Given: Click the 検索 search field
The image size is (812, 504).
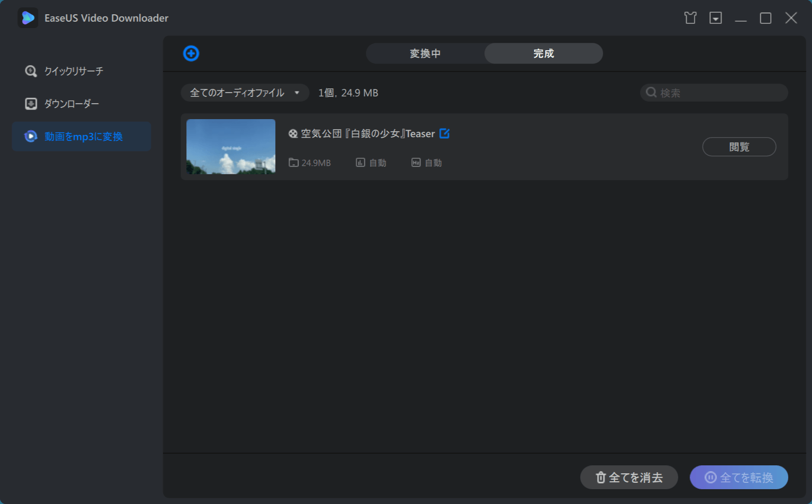Looking at the screenshot, I should point(714,93).
